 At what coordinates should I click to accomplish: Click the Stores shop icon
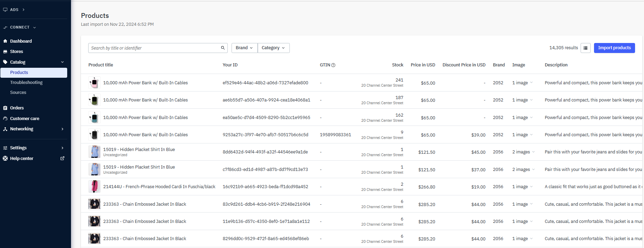point(5,52)
